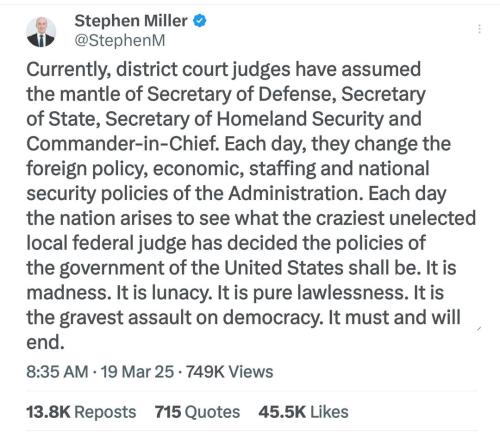Click the small pencil mark beside tweet text
This screenshot has width=500, height=437.
(x=479, y=329)
